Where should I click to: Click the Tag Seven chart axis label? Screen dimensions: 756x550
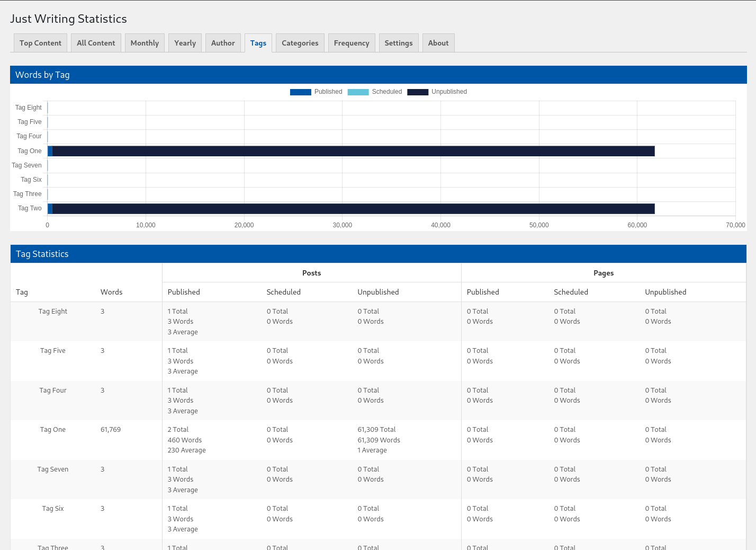[x=26, y=165]
